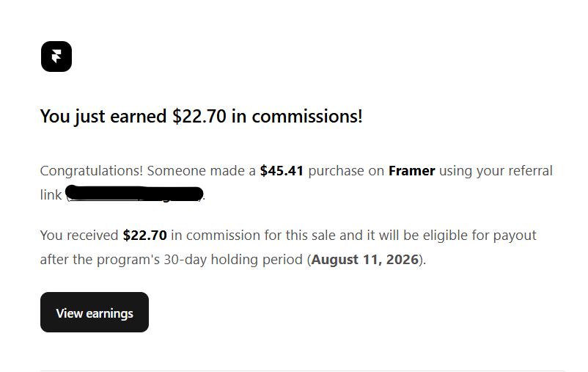Click the horizontal divider line below the button
This screenshot has height=372, width=588.
point(302,371)
